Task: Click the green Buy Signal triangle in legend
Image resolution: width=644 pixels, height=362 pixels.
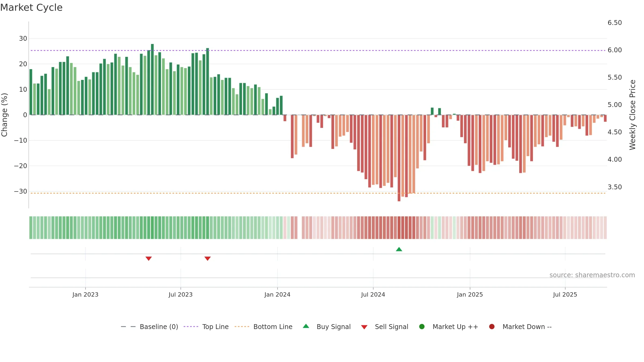Action: tap(306, 326)
